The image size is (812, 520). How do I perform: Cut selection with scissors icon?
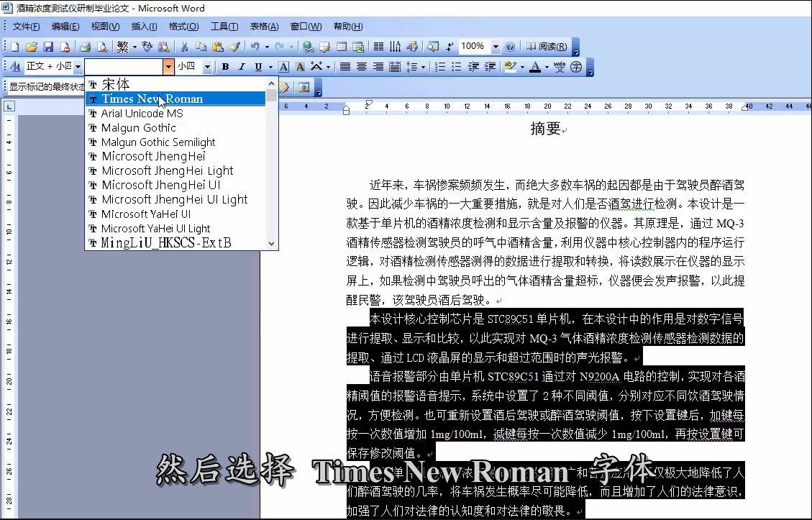[x=184, y=47]
